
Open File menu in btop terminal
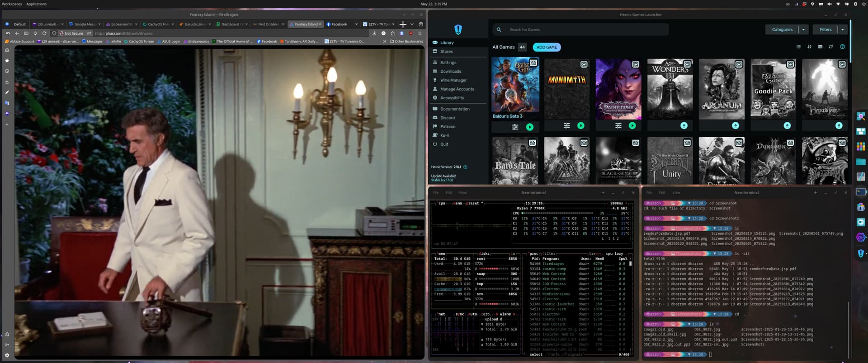pyautogui.click(x=436, y=193)
